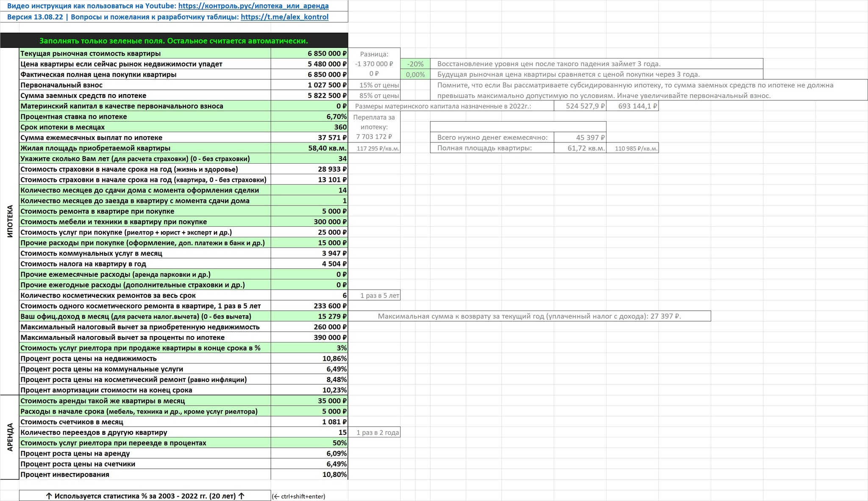Select initial payment value 1 027 500 ₽
The image size is (868, 501).
coord(309,85)
